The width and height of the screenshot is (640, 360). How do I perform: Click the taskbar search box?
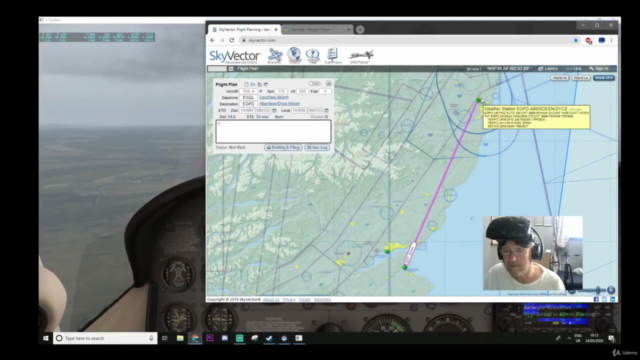point(105,338)
